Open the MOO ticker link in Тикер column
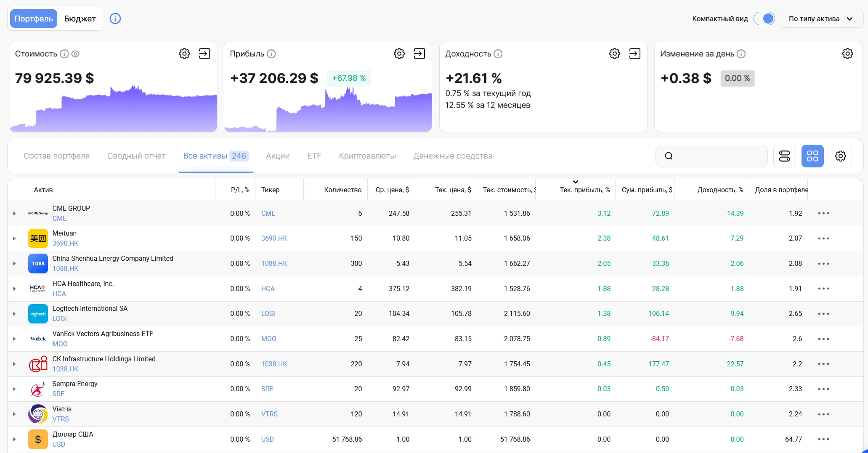This screenshot has height=453, width=868. (x=269, y=339)
